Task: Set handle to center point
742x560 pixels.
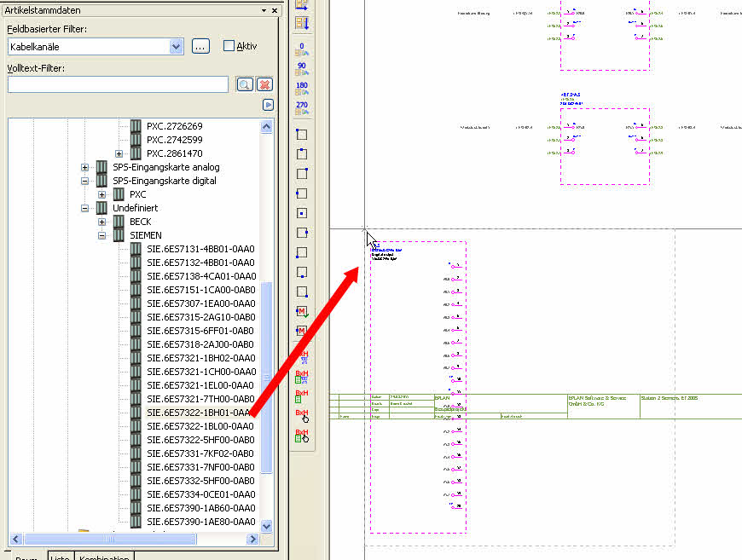Action: click(x=301, y=213)
